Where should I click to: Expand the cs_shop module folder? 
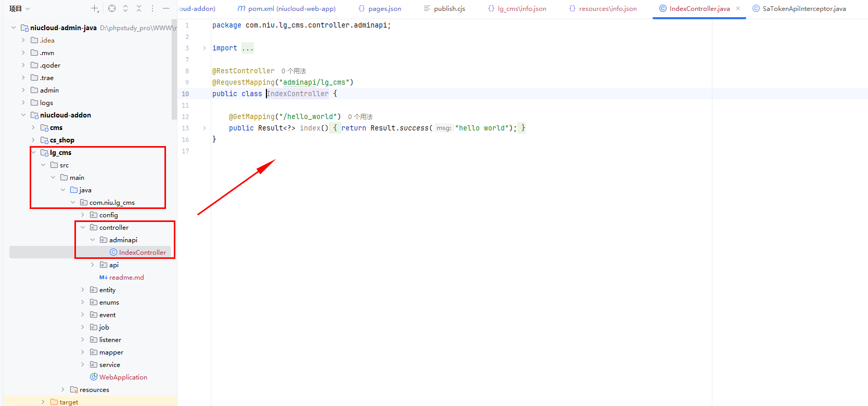tap(33, 140)
